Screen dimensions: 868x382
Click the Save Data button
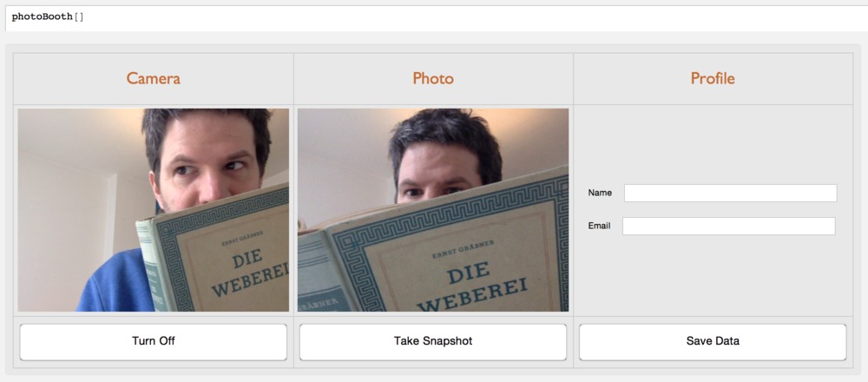coord(713,341)
